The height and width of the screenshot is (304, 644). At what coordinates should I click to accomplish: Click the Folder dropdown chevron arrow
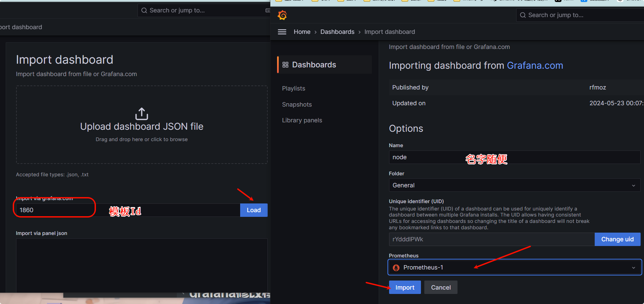[x=633, y=185]
